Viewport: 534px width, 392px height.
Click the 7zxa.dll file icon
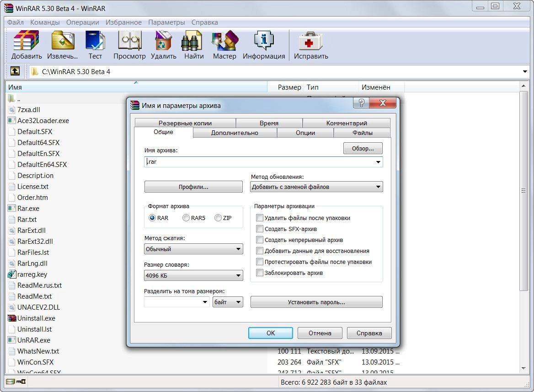(12, 110)
